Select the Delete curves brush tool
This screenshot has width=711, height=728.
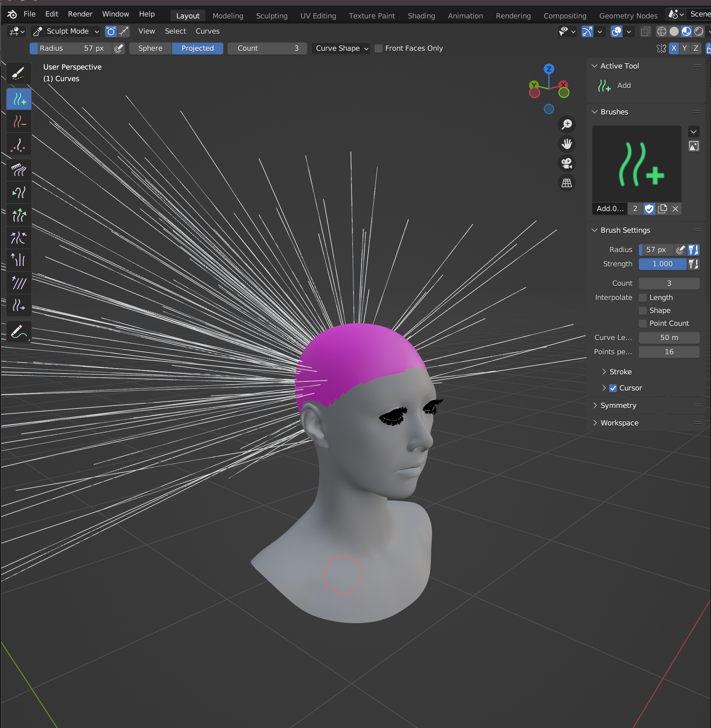(x=19, y=121)
